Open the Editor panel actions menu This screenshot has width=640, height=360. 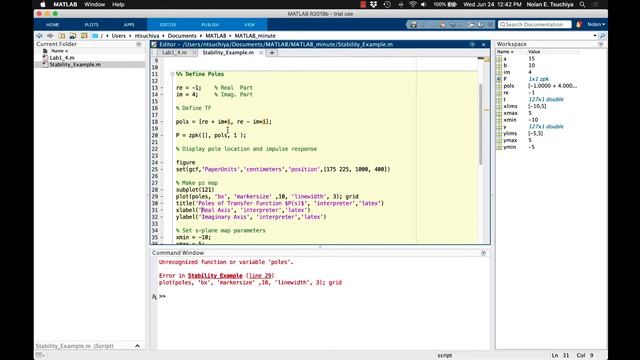pos(472,44)
